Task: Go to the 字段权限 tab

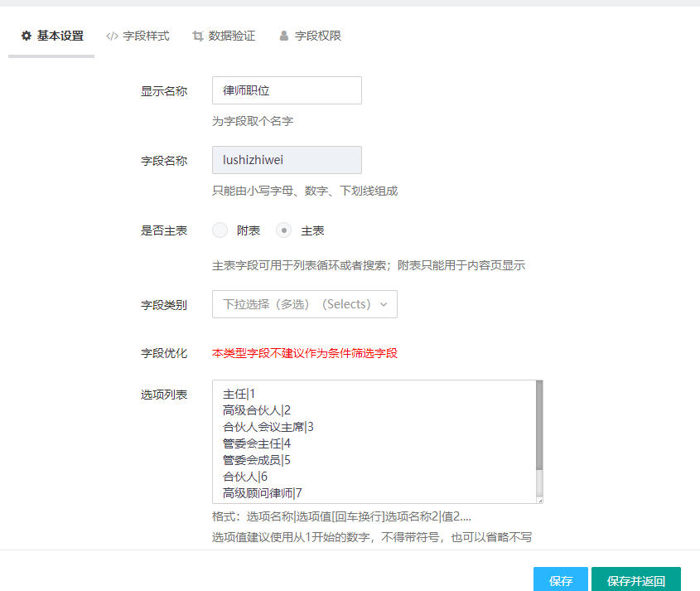Action: pos(317,36)
